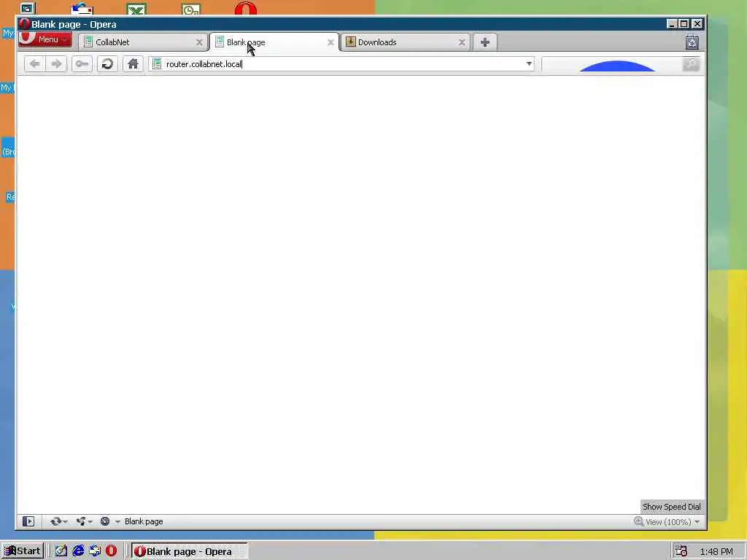Open Opera Turbo icon in status bar
The height and width of the screenshot is (560, 747).
105,521
